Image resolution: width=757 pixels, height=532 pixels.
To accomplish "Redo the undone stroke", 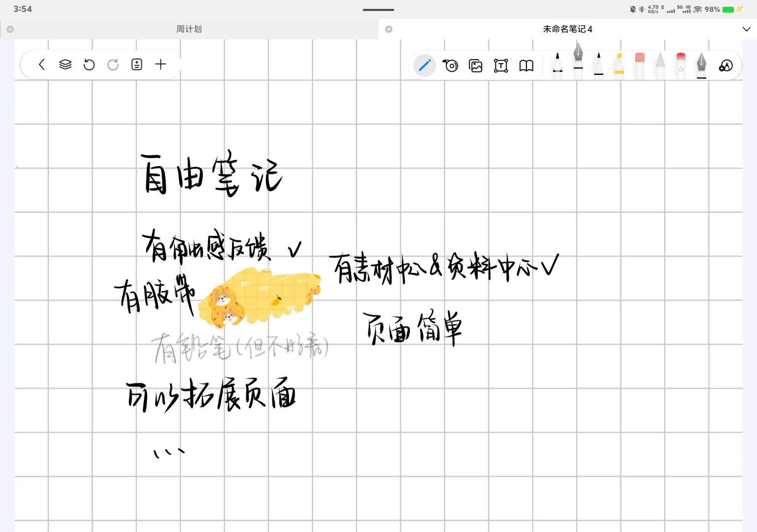I will click(113, 65).
